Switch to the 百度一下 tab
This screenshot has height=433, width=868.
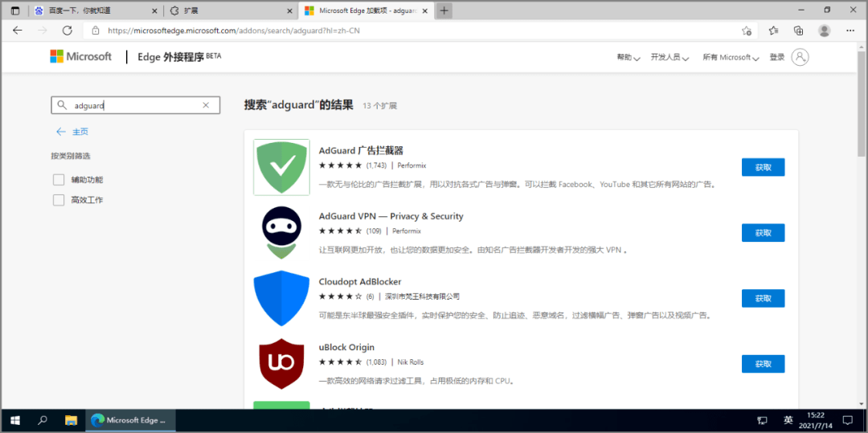point(96,10)
